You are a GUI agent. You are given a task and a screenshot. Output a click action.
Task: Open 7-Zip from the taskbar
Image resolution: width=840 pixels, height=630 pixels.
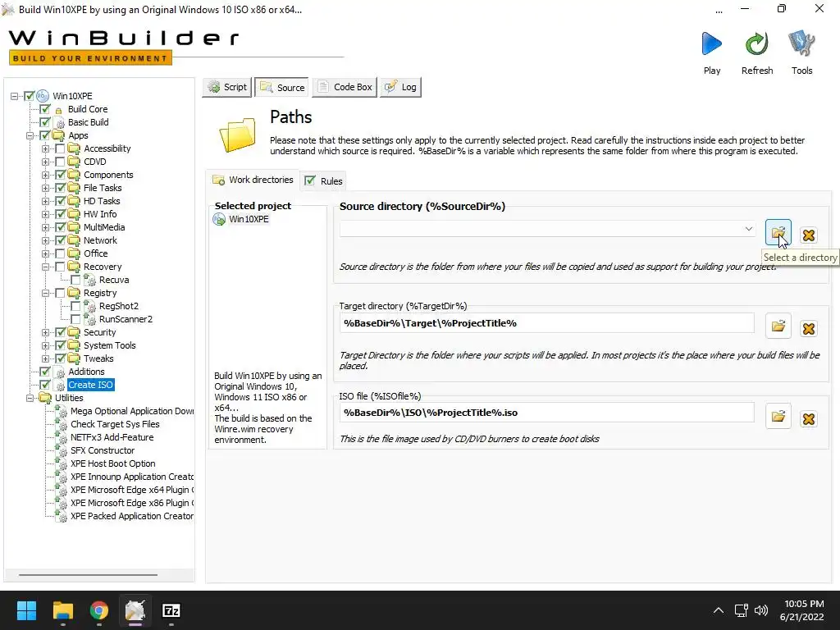pyautogui.click(x=171, y=610)
